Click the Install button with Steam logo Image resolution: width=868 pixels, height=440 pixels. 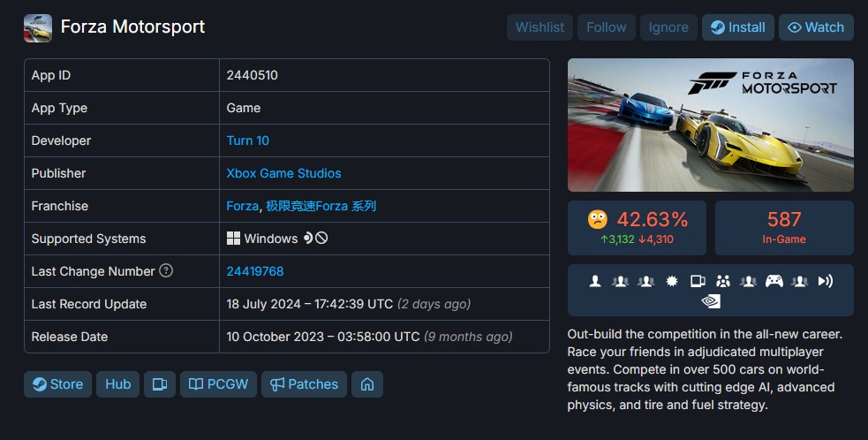pos(738,27)
